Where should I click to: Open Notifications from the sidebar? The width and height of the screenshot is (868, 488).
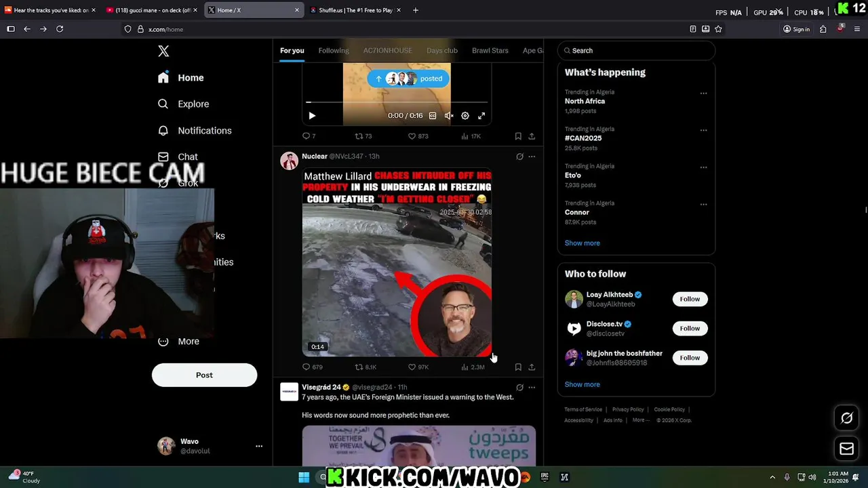[195, 131]
